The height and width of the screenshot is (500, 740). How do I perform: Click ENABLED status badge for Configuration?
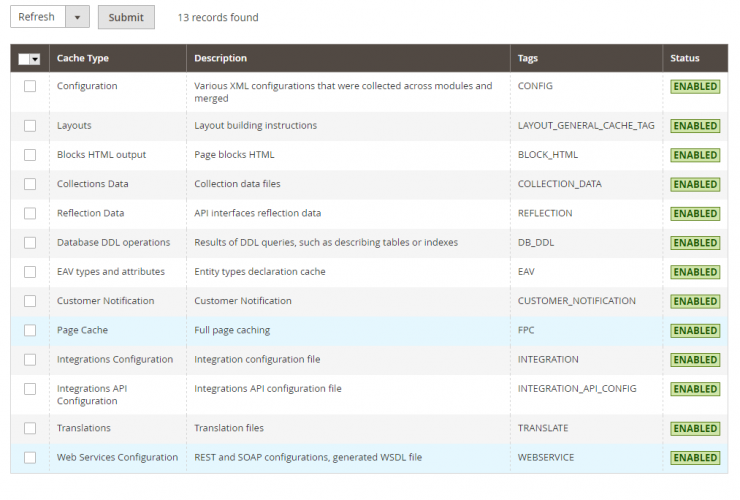pyautogui.click(x=695, y=87)
